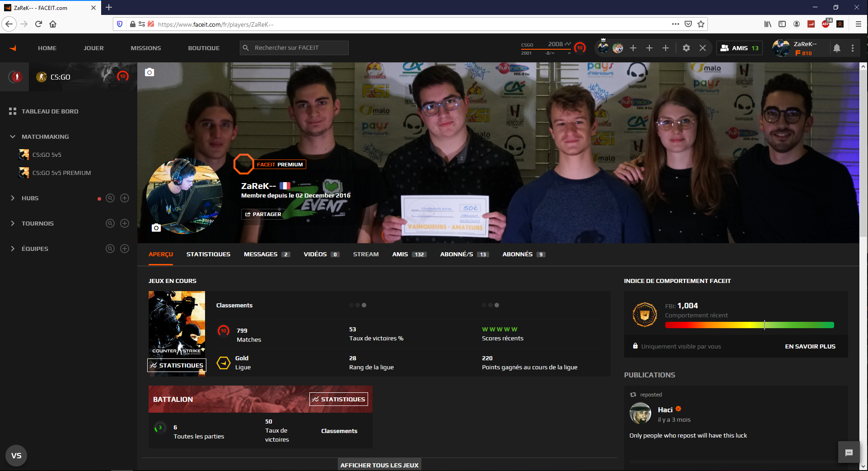Open JOUER in the top navigation
Screen dimensions: 868x471
click(x=93, y=48)
